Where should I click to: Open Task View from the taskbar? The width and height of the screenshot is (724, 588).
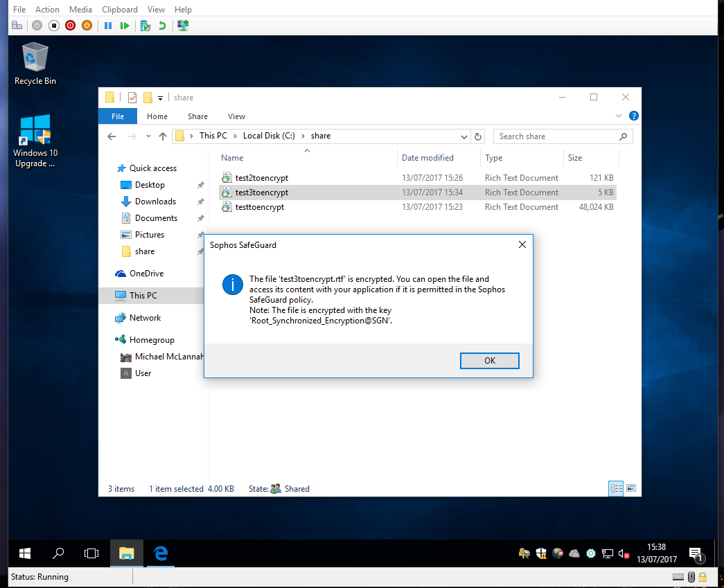[91, 553]
